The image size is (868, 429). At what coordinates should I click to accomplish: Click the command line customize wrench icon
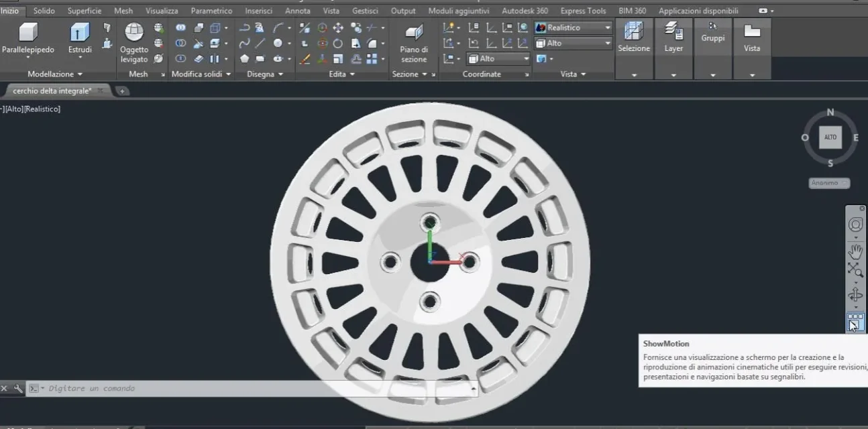coord(18,388)
